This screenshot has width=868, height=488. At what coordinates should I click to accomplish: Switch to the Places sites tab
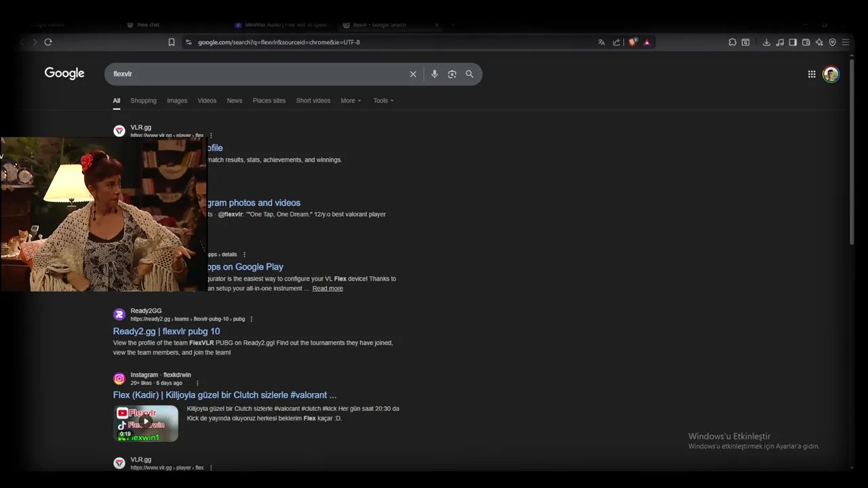click(x=269, y=100)
